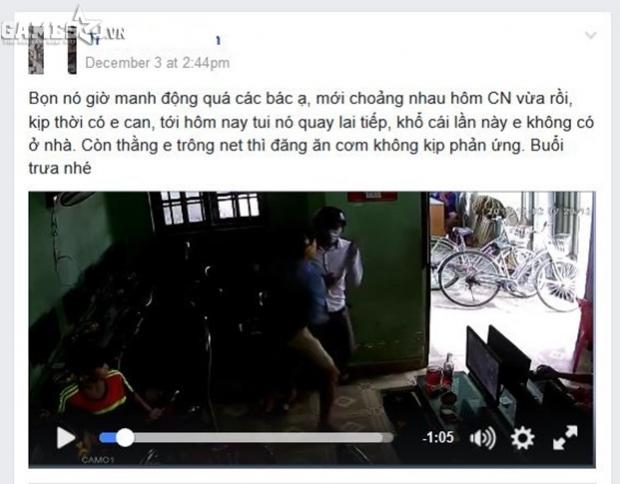This screenshot has height=484, width=620.
Task: Open the December 3 at 2:44pm timestamp
Action: click(x=157, y=63)
